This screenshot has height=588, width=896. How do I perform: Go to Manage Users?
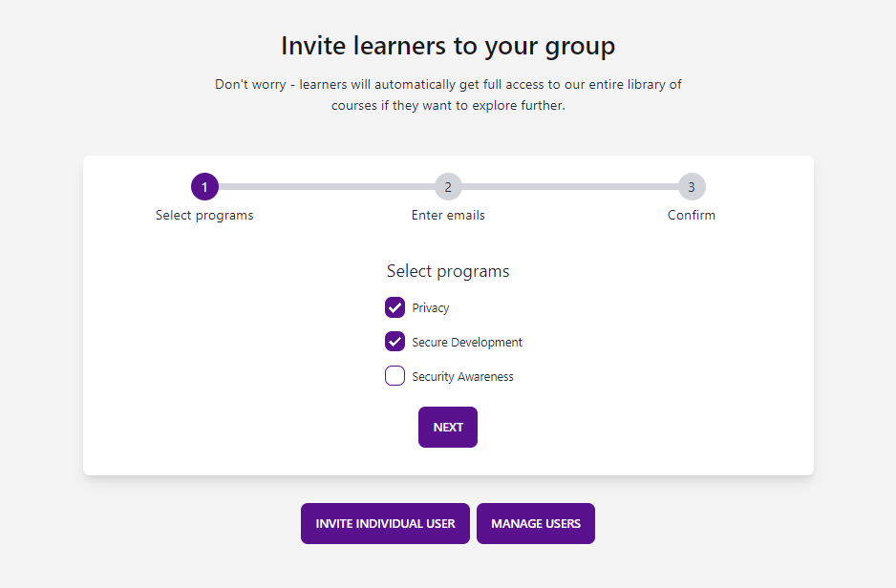click(x=536, y=523)
